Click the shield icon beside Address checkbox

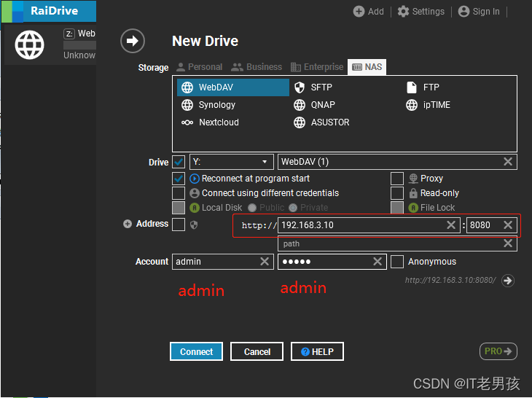(x=194, y=225)
